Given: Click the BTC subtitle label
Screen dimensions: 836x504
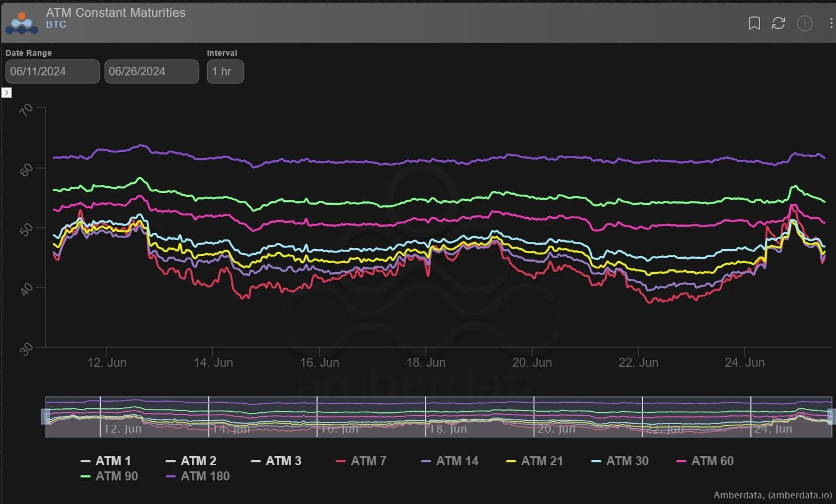Looking at the screenshot, I should pos(56,24).
